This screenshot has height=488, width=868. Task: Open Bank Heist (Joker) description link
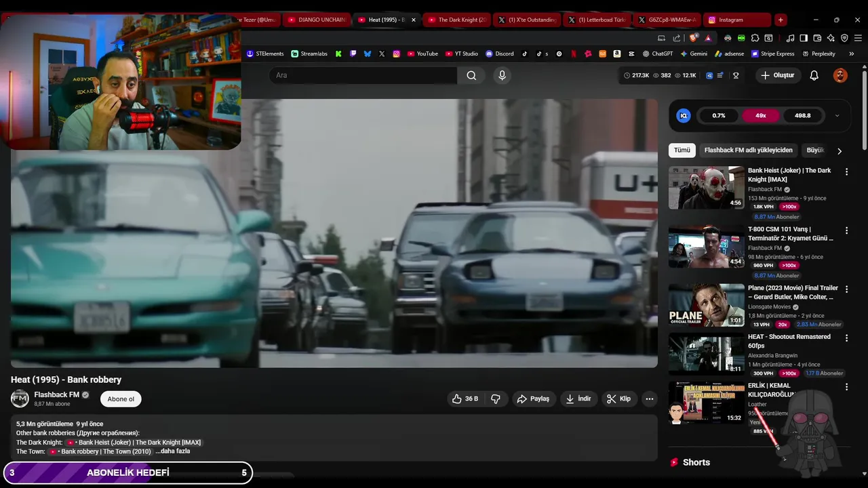pyautogui.click(x=134, y=443)
